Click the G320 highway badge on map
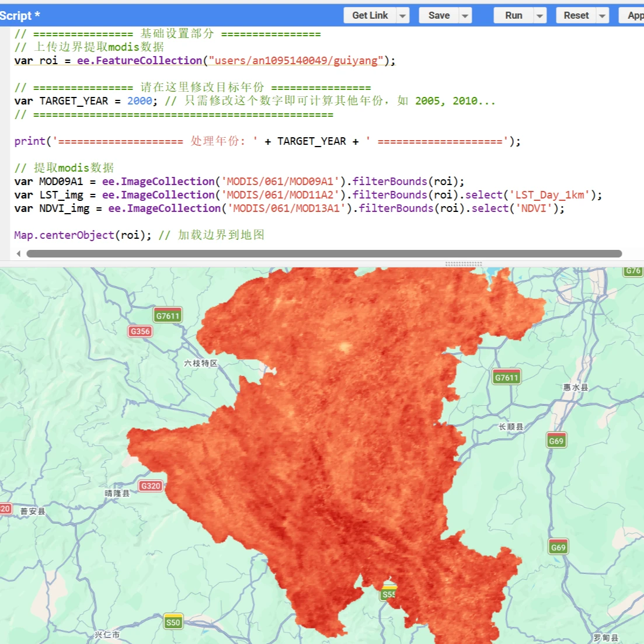 tap(151, 486)
